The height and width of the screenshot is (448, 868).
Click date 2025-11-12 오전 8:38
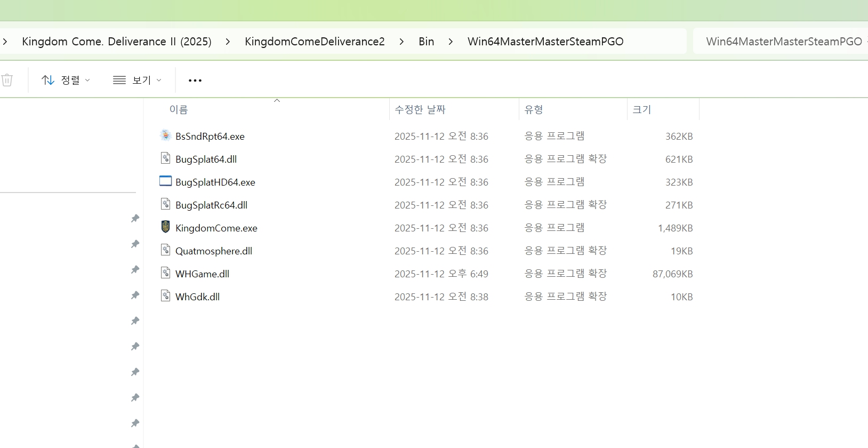pyautogui.click(x=441, y=297)
